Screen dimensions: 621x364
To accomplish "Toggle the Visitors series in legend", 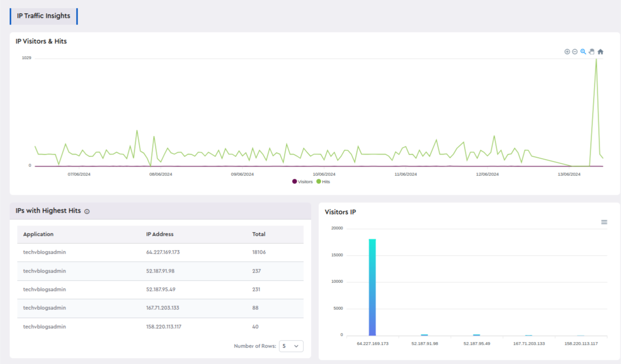I will (302, 181).
